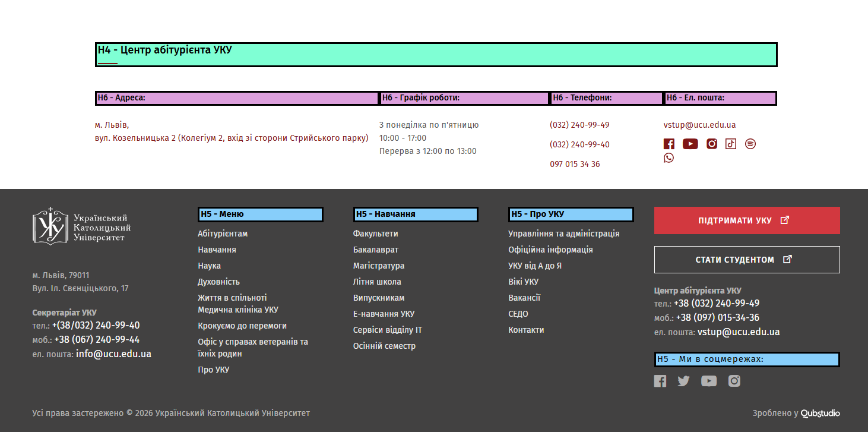Open Життя в спільноті link

point(232,298)
